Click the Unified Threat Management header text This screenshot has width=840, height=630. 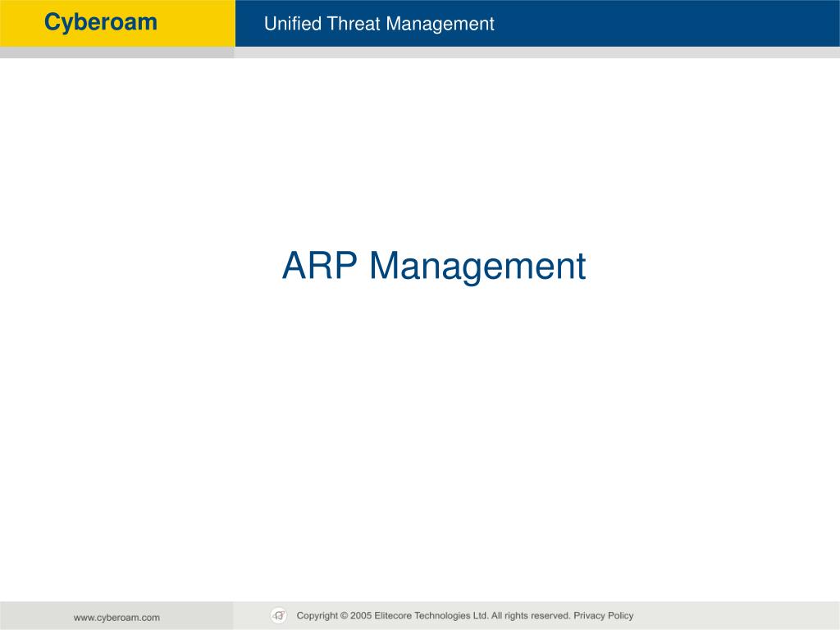tap(379, 24)
